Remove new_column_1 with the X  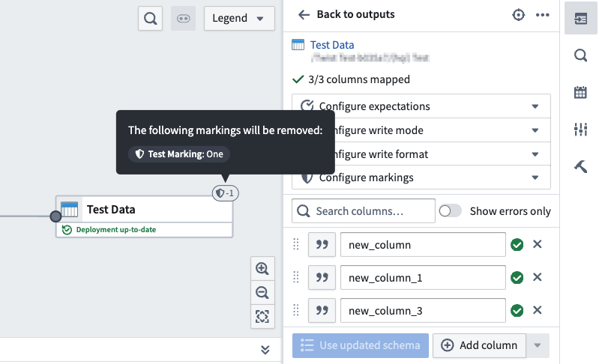537,277
